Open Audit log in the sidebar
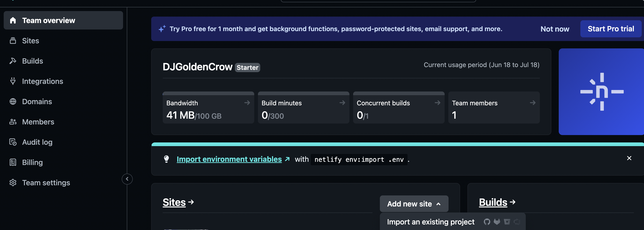The image size is (644, 230). (x=63, y=142)
